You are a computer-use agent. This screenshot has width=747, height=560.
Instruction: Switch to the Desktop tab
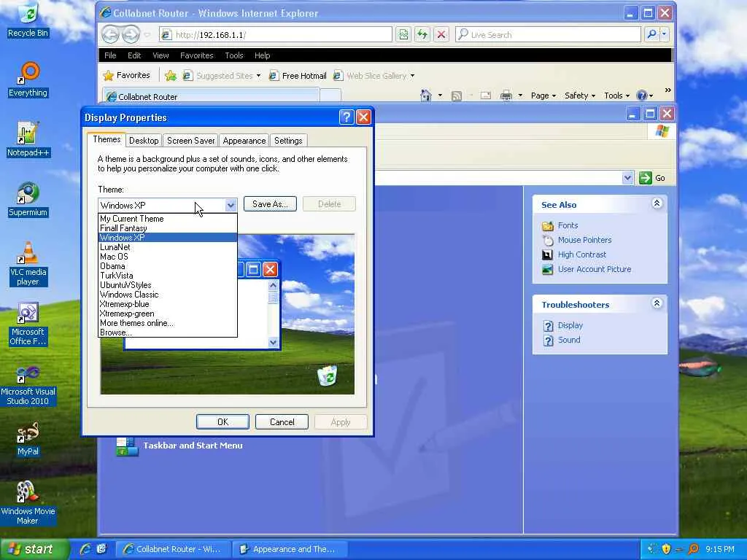[144, 141]
